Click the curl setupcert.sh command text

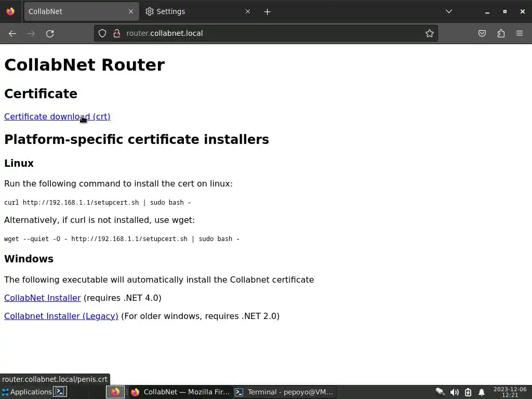(97, 203)
